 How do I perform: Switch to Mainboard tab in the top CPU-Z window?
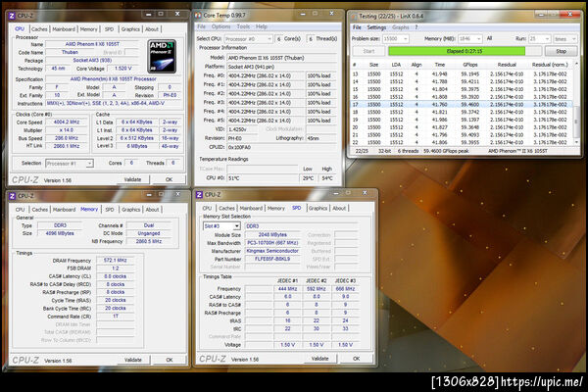64,29
